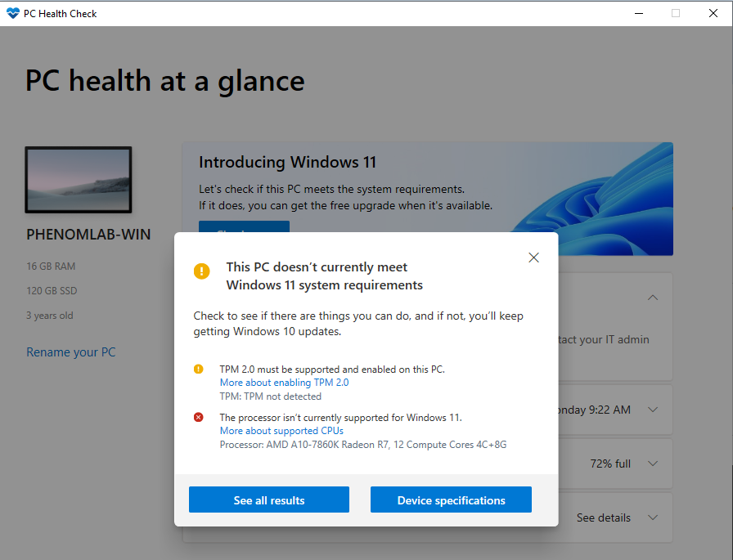
Task: Expand the section showing Monday 9:22 AM
Action: point(653,410)
